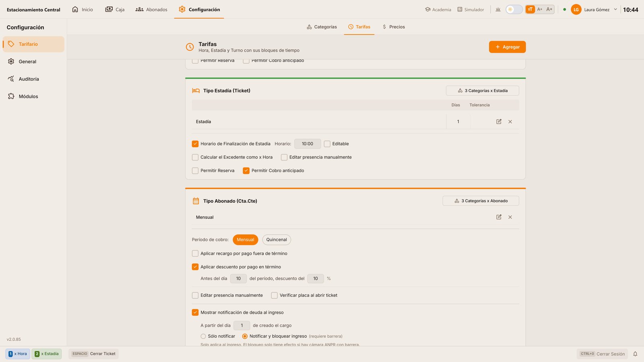This screenshot has height=362, width=644.
Task: Open the Inicio home section
Action: [83, 9]
